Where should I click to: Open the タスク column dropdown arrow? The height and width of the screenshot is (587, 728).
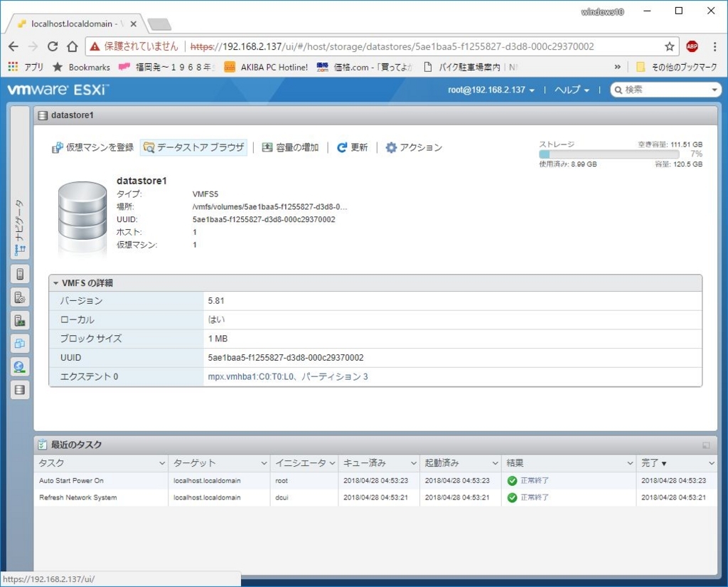point(162,463)
